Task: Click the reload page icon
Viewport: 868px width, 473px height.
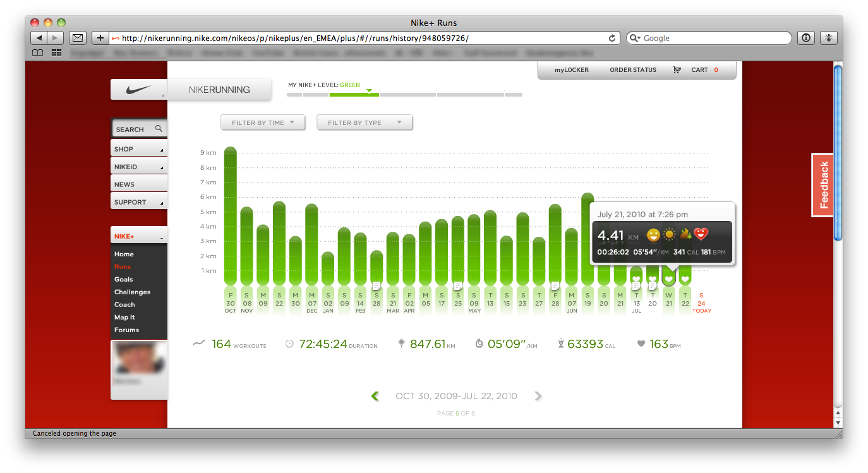Action: [612, 38]
